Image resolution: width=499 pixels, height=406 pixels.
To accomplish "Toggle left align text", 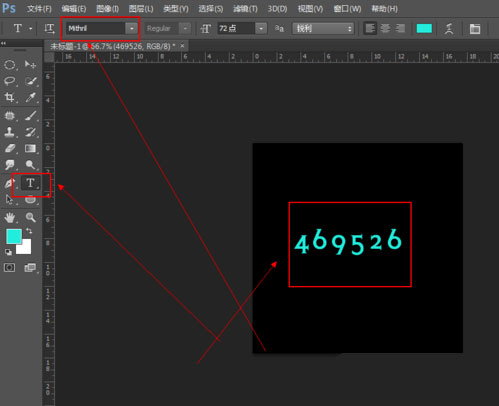I will [370, 28].
